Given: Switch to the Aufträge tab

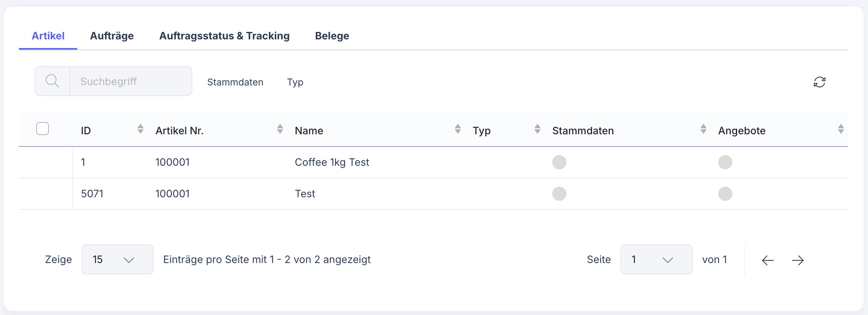Looking at the screenshot, I should (112, 36).
